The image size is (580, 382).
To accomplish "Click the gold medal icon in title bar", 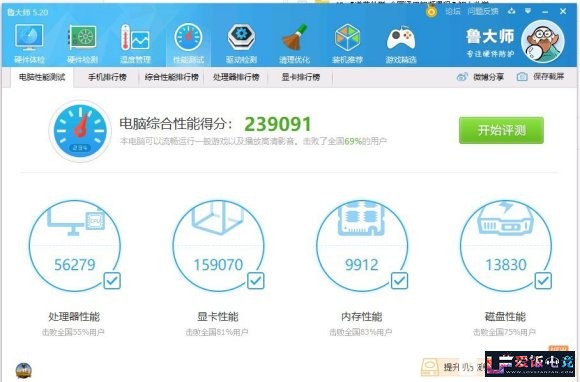I will click(x=431, y=11).
